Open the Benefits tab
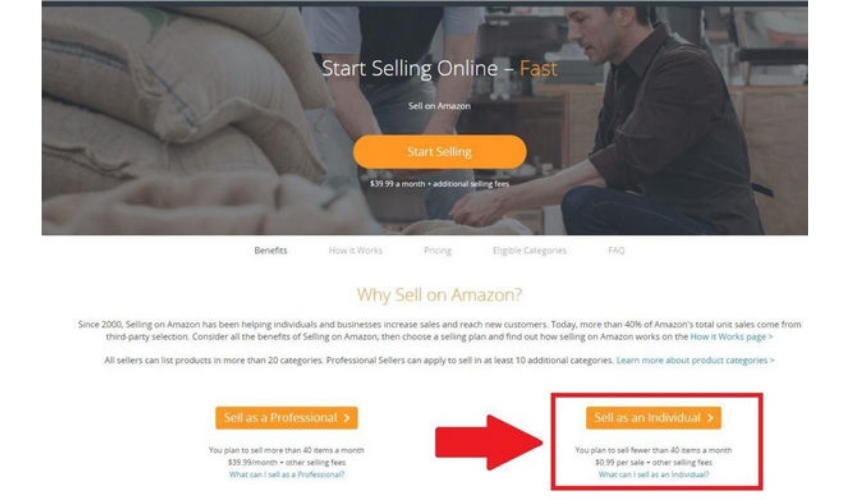This screenshot has width=850, height=500. coord(271,250)
